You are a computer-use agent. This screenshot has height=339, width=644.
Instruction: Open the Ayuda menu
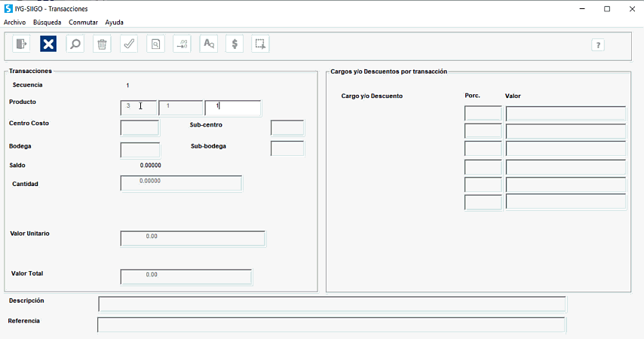point(114,22)
